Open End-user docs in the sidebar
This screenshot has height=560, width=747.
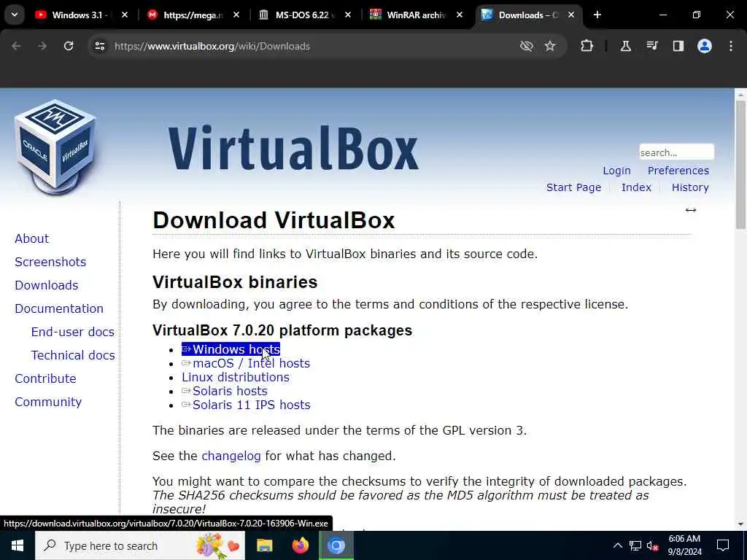click(73, 332)
